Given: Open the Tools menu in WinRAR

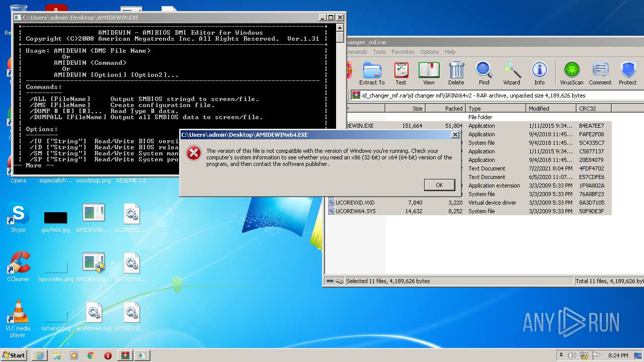Looking at the screenshot, I should [x=379, y=52].
